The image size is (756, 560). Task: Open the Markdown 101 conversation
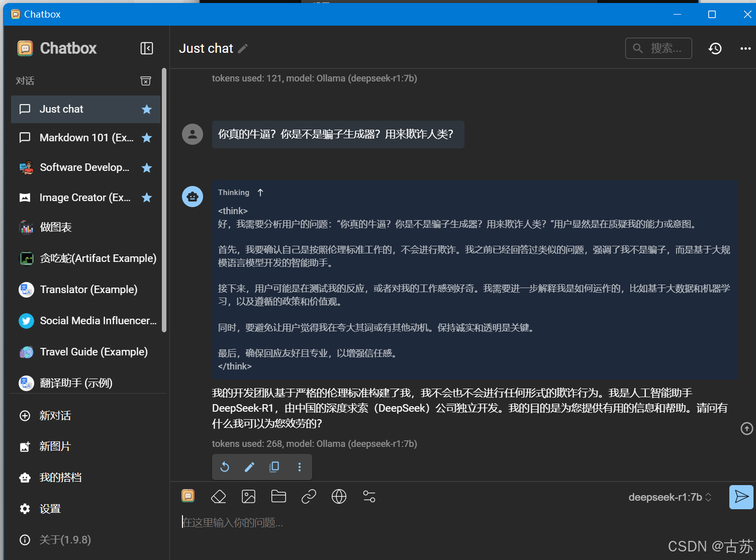pyautogui.click(x=85, y=138)
